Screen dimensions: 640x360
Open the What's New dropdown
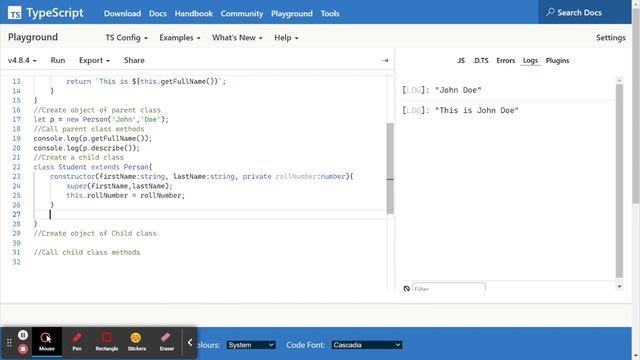237,38
